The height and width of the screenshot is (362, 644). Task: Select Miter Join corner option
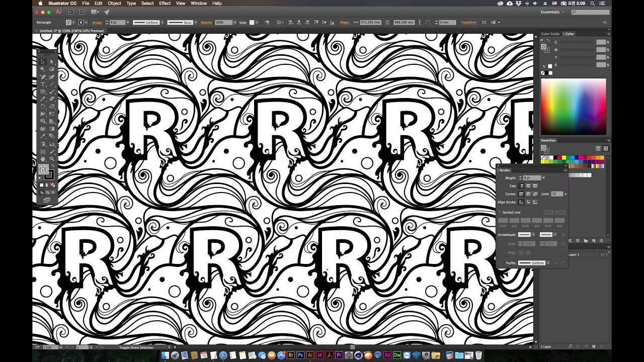(x=521, y=194)
